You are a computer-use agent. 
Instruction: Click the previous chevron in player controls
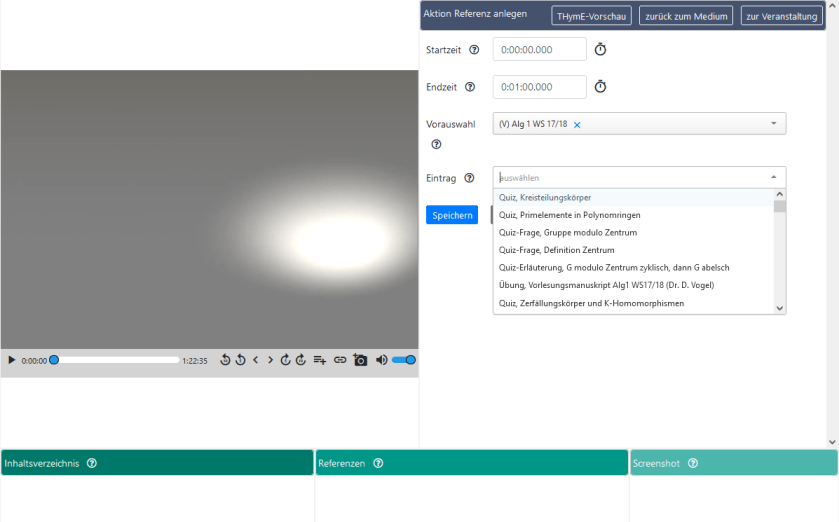click(x=255, y=360)
